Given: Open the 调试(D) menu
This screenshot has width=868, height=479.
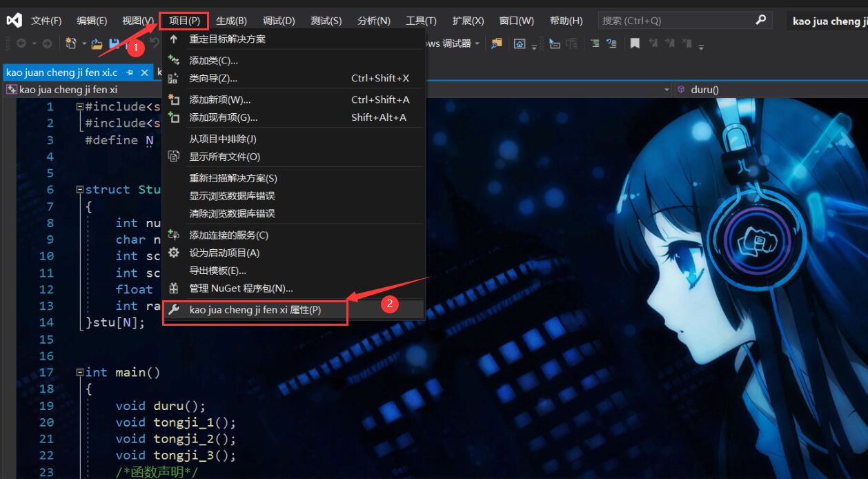Looking at the screenshot, I should (x=278, y=20).
